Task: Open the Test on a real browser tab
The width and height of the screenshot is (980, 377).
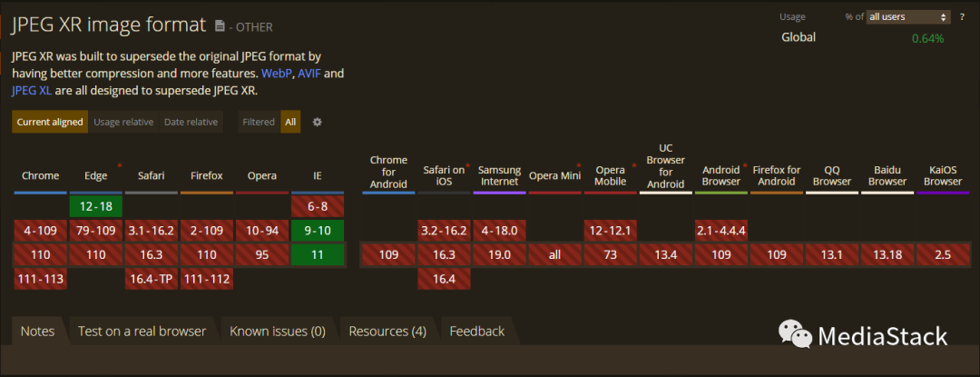Action: point(142,332)
